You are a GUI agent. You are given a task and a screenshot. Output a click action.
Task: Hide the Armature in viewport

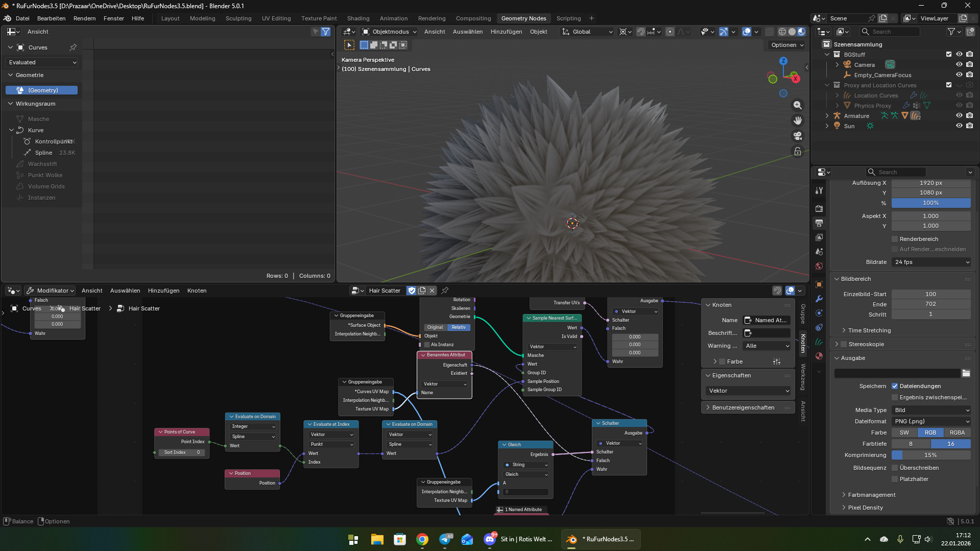point(959,116)
